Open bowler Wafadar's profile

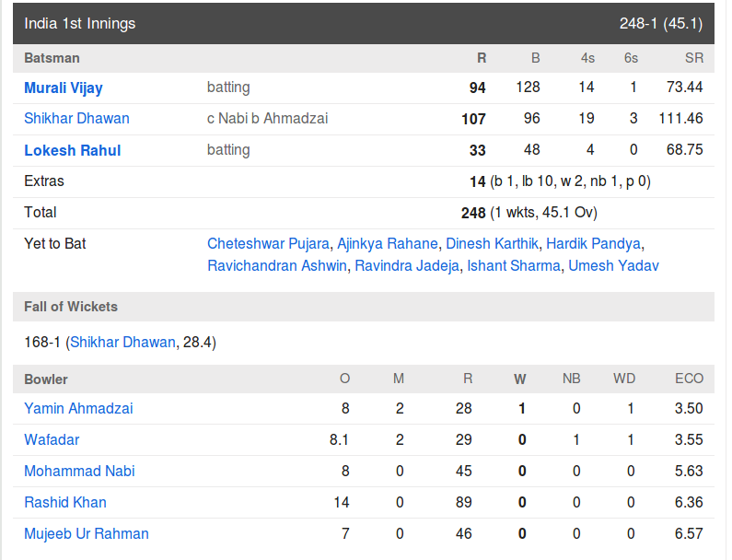pos(52,439)
